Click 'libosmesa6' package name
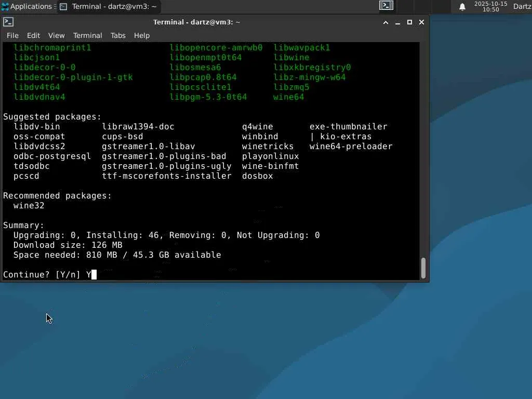The image size is (532, 399). point(195,67)
